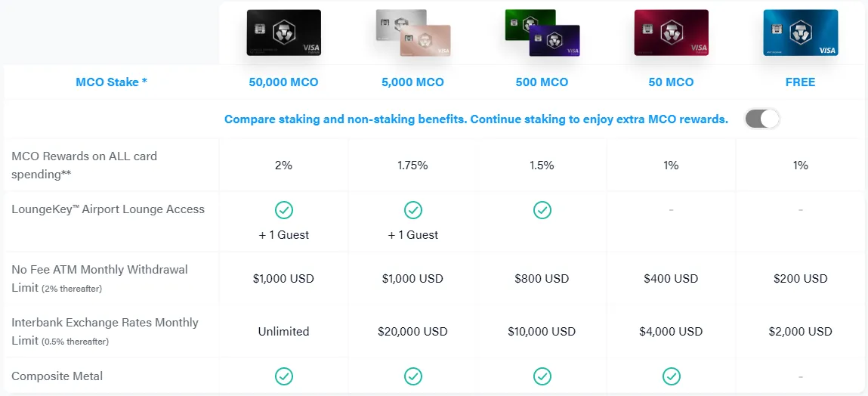Toggle the staking benefits comparison switch

pyautogui.click(x=761, y=119)
